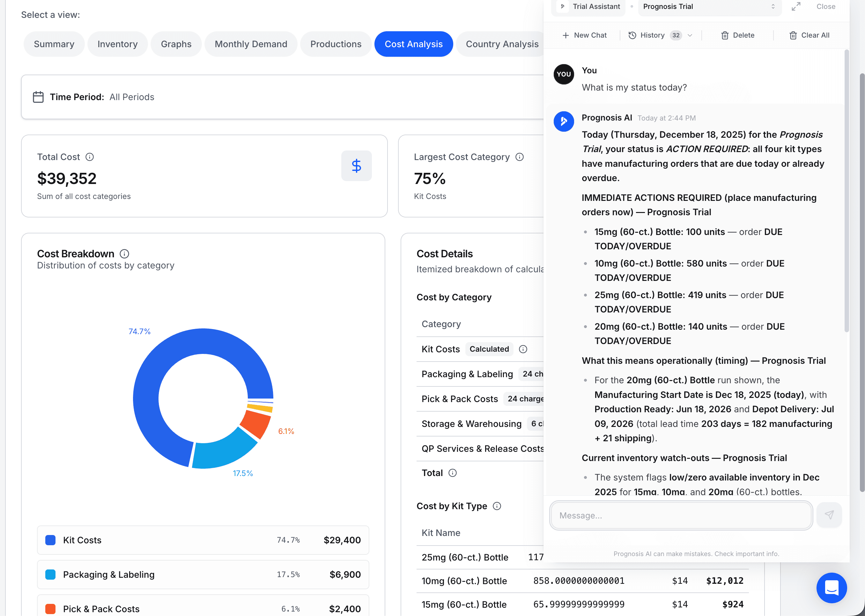Send a message with the paper plane icon
This screenshot has width=865, height=616.
point(829,515)
